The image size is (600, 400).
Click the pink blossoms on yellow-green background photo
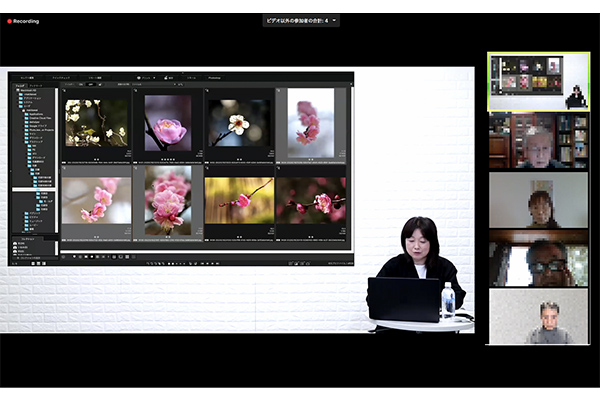pyautogui.click(x=239, y=200)
